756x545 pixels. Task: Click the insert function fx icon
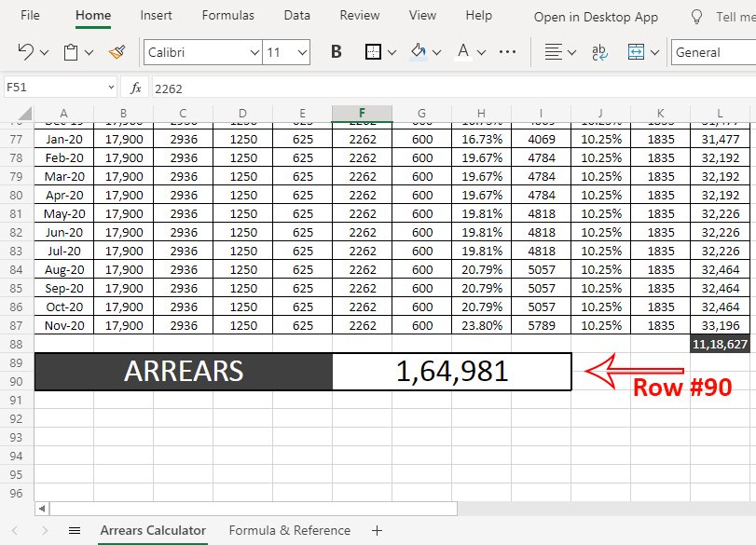coord(135,88)
